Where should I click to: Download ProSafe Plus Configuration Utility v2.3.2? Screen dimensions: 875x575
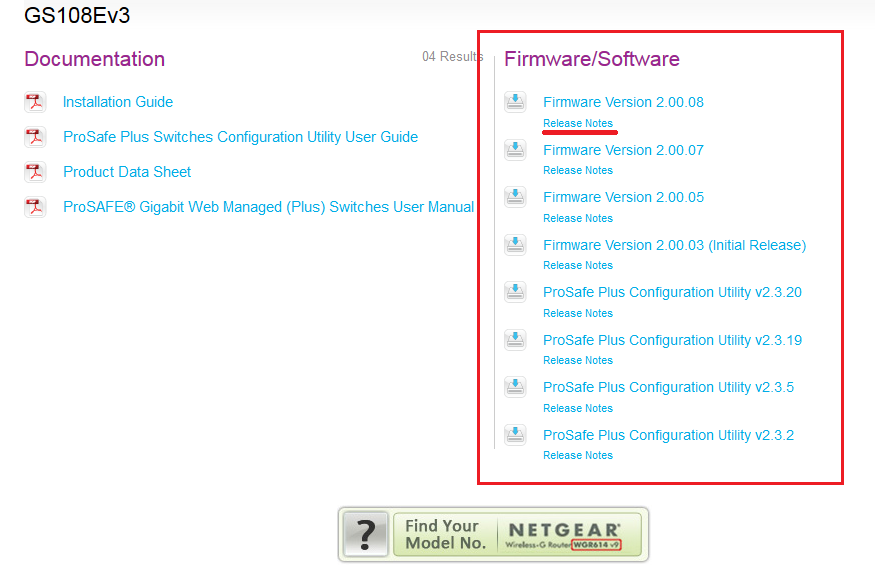(x=669, y=435)
